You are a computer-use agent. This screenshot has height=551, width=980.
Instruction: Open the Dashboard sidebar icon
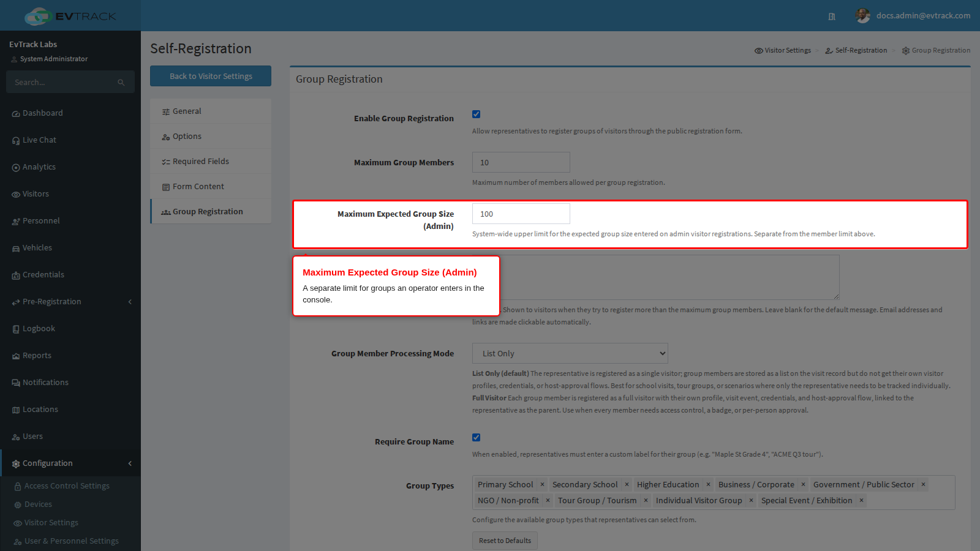pyautogui.click(x=16, y=114)
